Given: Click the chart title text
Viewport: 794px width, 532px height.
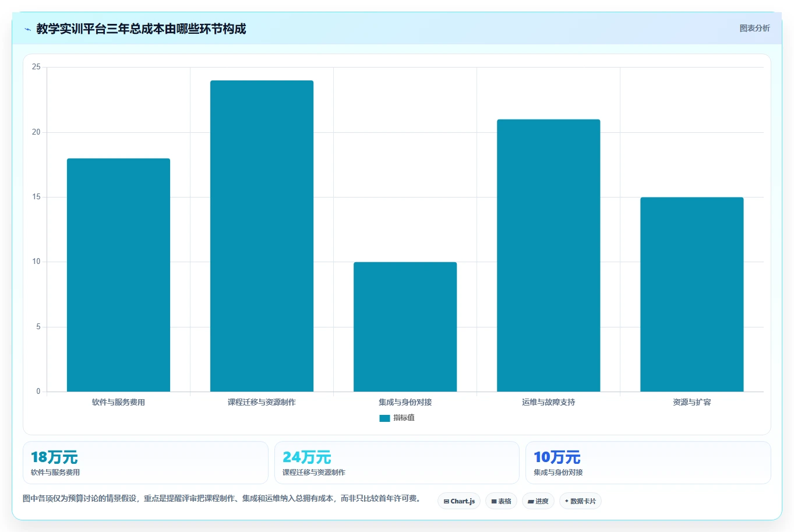Looking at the screenshot, I should click(x=141, y=29).
